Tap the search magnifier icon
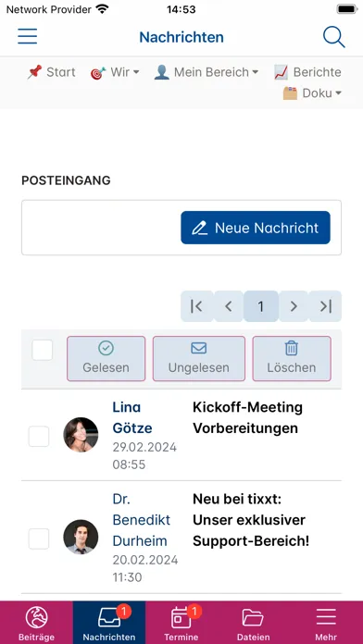The width and height of the screenshot is (363, 644). [x=333, y=37]
